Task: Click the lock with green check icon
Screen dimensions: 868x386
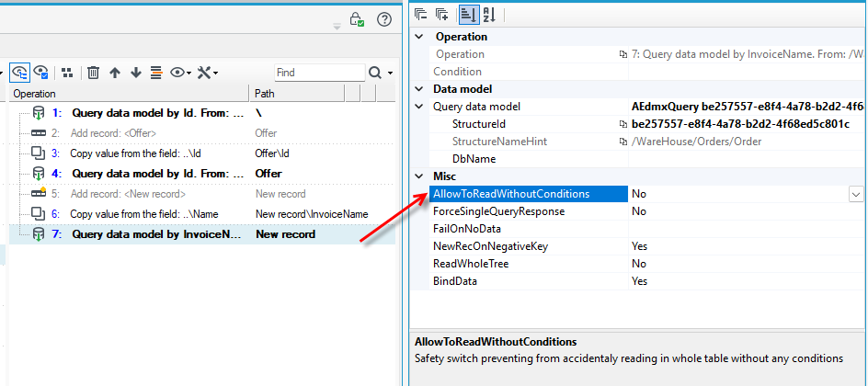Action: click(357, 19)
